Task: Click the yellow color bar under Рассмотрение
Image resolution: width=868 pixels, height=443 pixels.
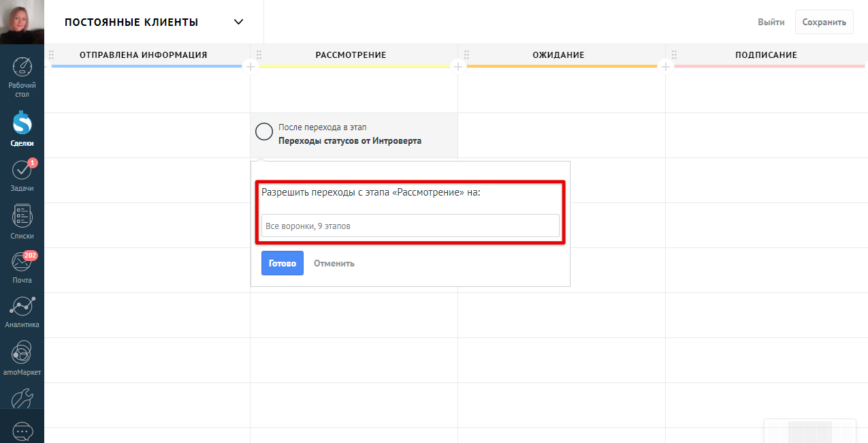Action: (x=354, y=66)
